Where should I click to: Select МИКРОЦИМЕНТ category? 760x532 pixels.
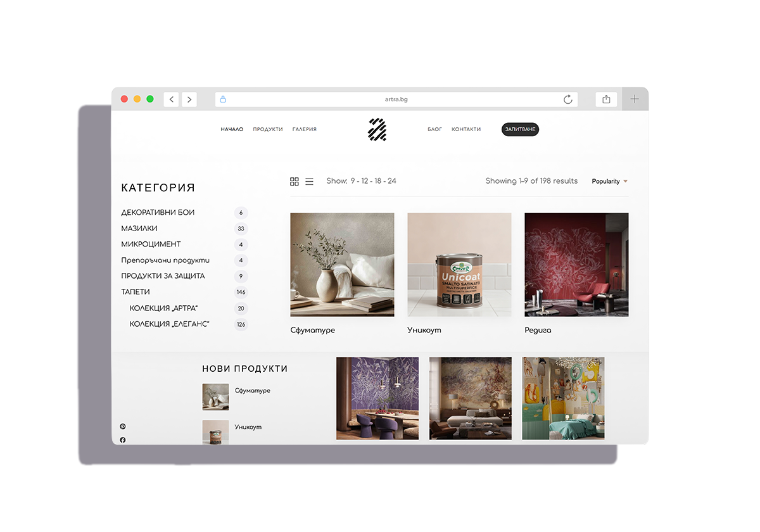151,244
